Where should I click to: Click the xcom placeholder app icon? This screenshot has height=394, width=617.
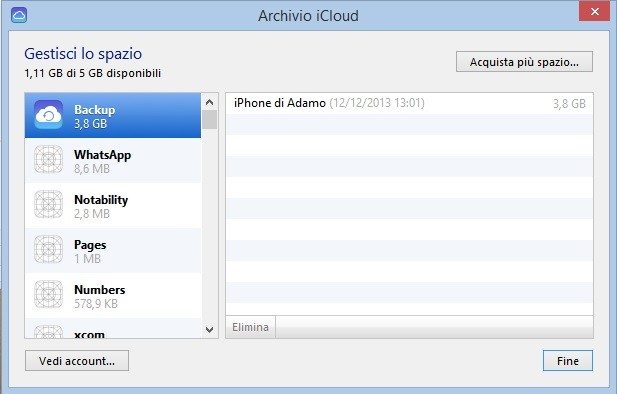point(48,332)
